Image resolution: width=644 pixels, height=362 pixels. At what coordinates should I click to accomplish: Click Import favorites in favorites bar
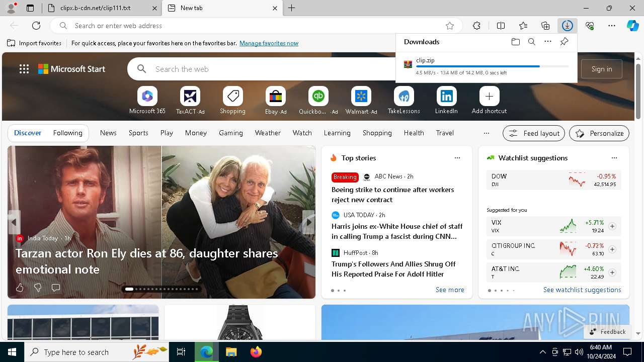coord(34,43)
